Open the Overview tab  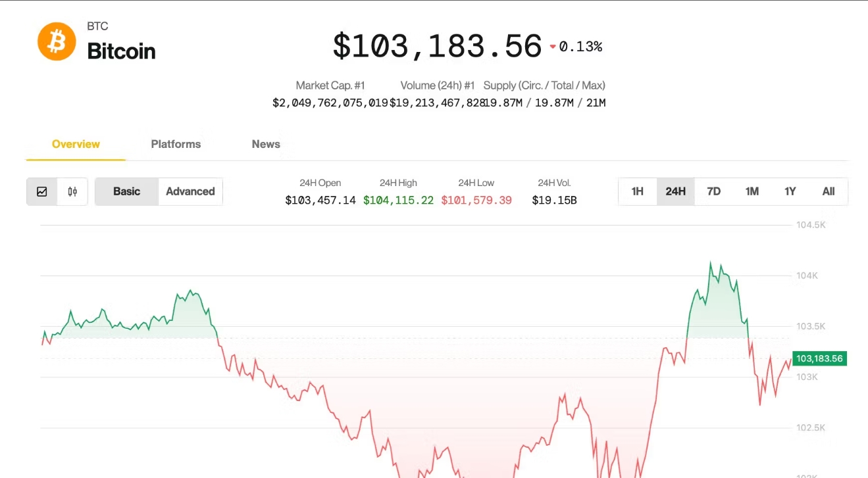[76, 144]
